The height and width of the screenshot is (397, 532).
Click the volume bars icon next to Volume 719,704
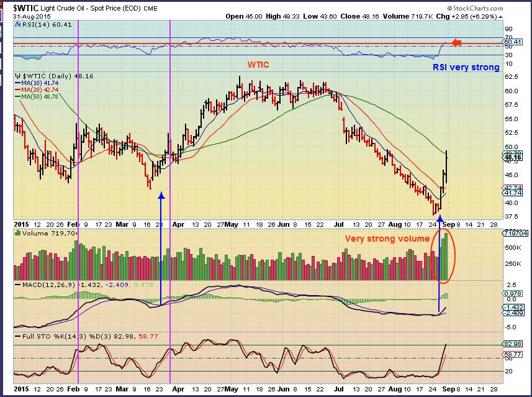coord(17,232)
